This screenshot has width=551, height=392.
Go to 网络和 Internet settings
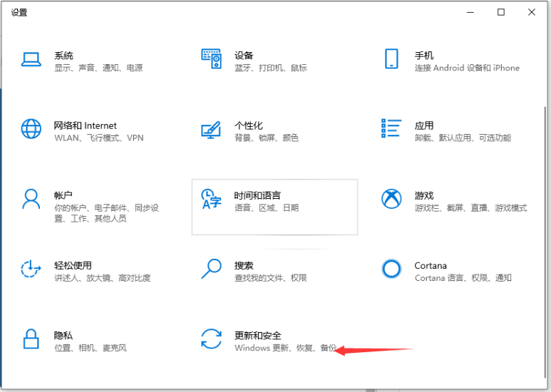tap(86, 125)
